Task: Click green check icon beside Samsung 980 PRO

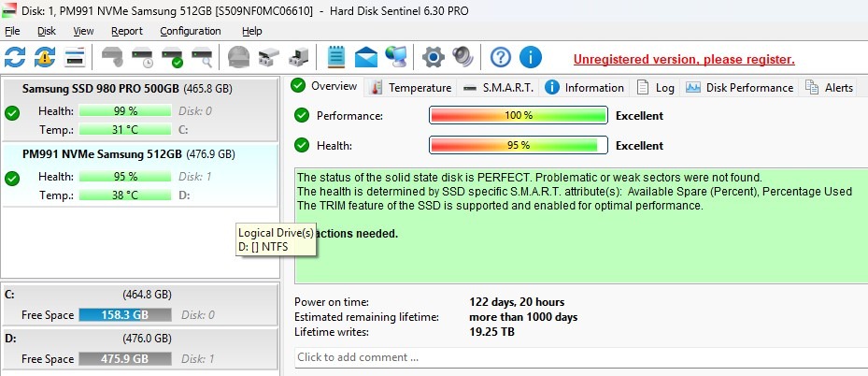Action: click(x=12, y=113)
